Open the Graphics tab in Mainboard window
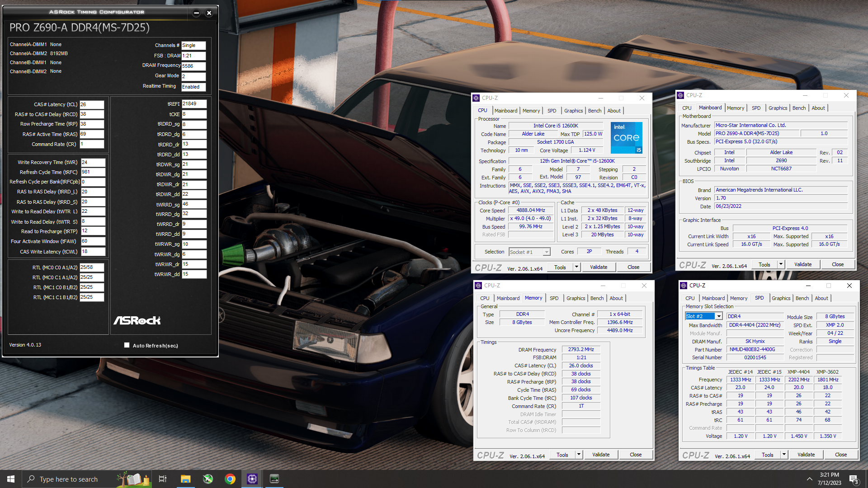 point(778,108)
